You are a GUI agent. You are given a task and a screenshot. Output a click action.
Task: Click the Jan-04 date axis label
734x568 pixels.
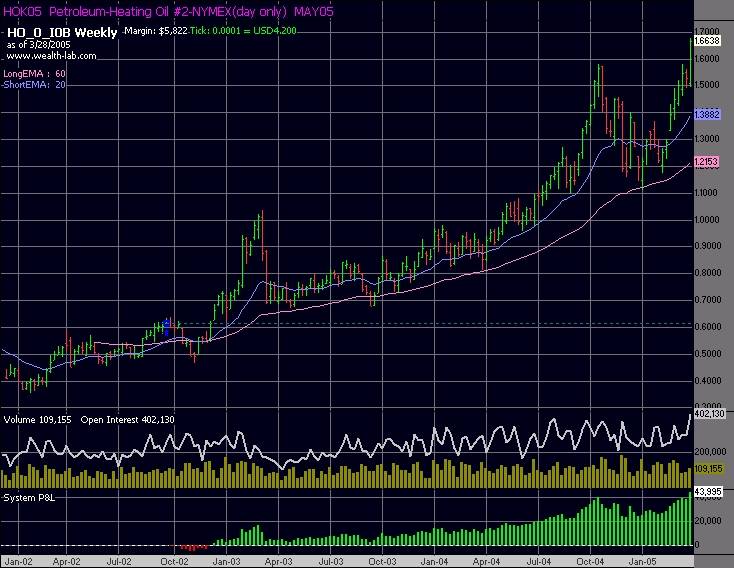click(x=434, y=561)
